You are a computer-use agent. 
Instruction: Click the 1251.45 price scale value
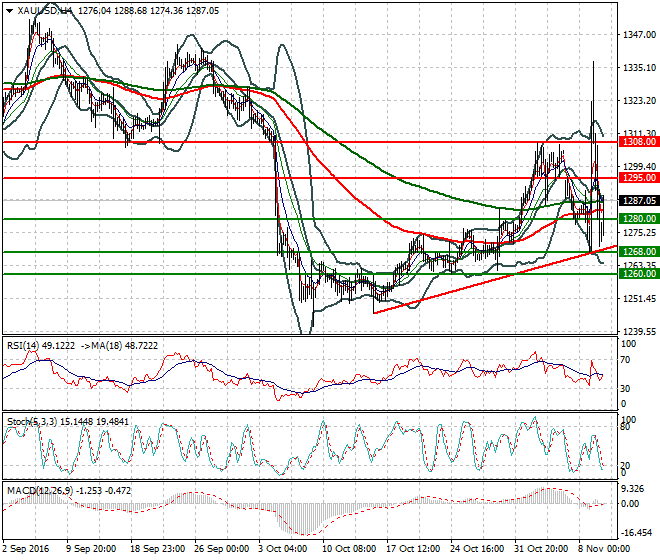point(639,299)
